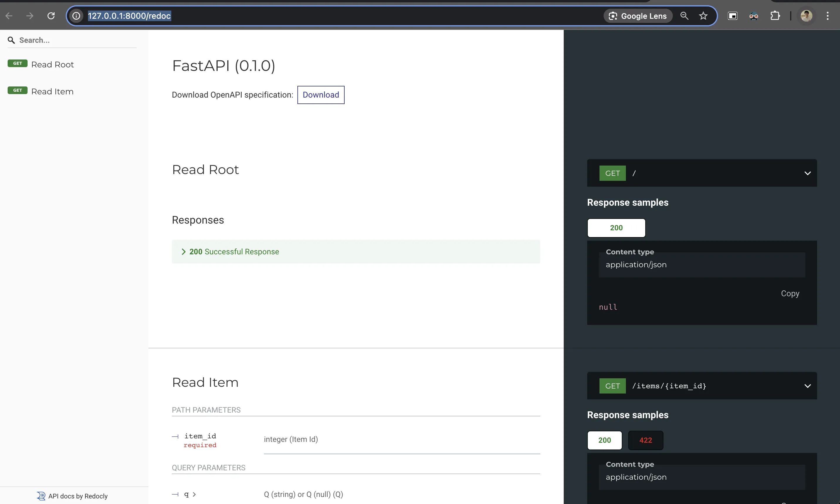
Task: Select the 200 tab under Read Root samples
Action: [x=616, y=228]
